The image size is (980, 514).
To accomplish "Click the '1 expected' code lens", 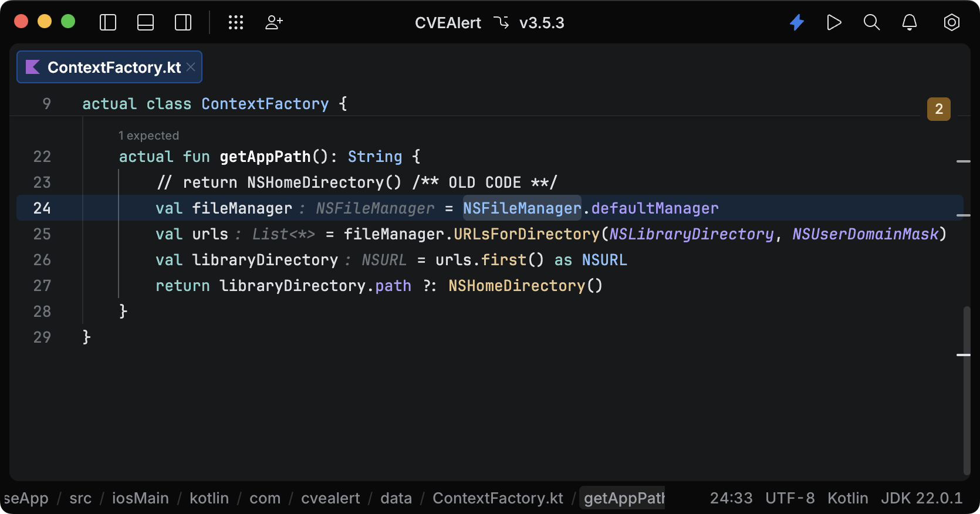I will 148,136.
